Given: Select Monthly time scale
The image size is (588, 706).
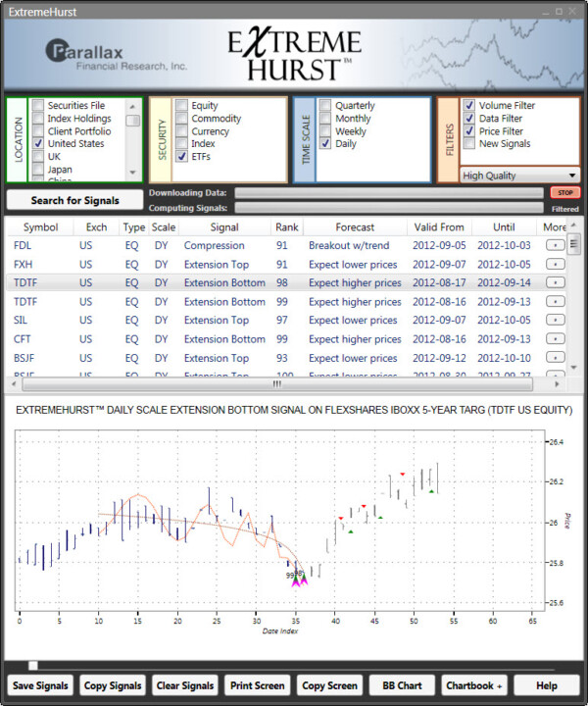Looking at the screenshot, I should [x=325, y=119].
